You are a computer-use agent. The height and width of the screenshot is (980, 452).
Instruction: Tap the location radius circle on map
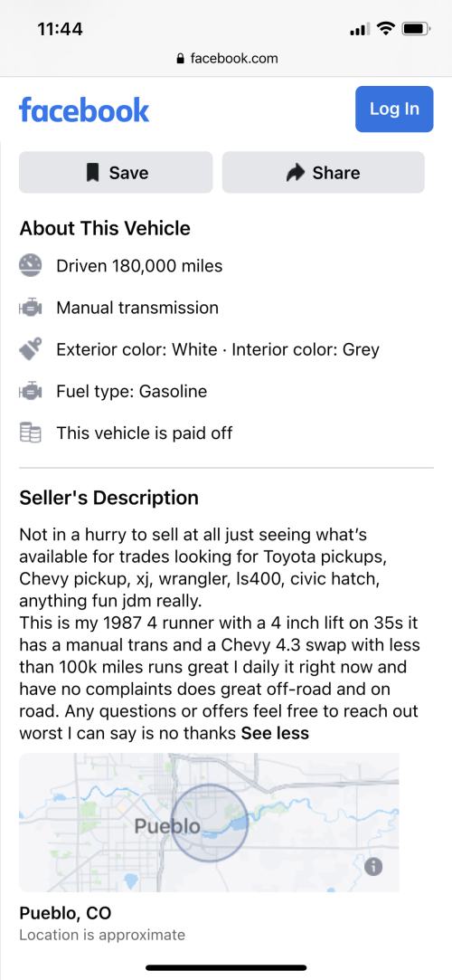(210, 823)
